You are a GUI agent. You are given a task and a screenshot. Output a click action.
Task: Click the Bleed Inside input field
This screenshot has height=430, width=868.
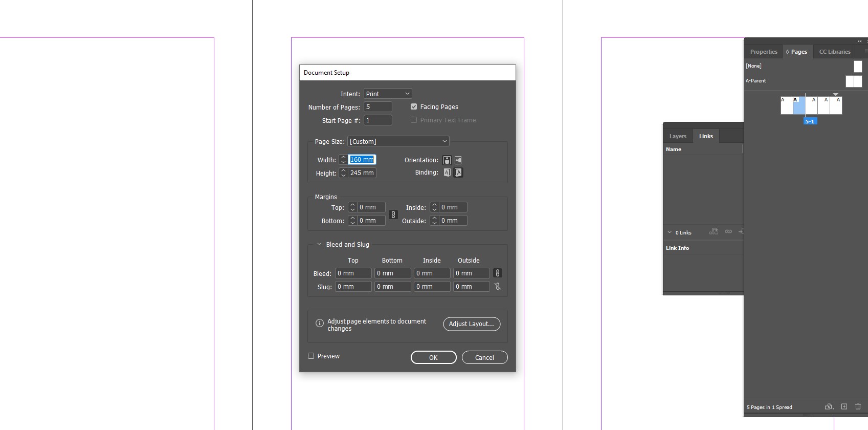click(x=432, y=273)
